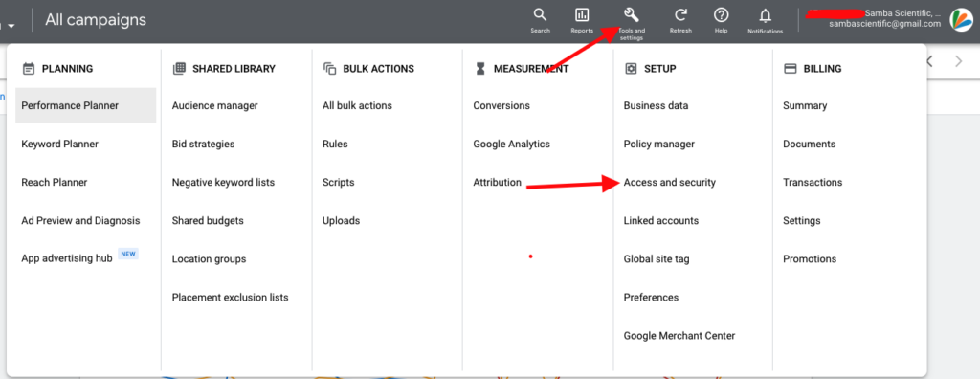
Task: Click the All campaigns title
Action: 96,20
